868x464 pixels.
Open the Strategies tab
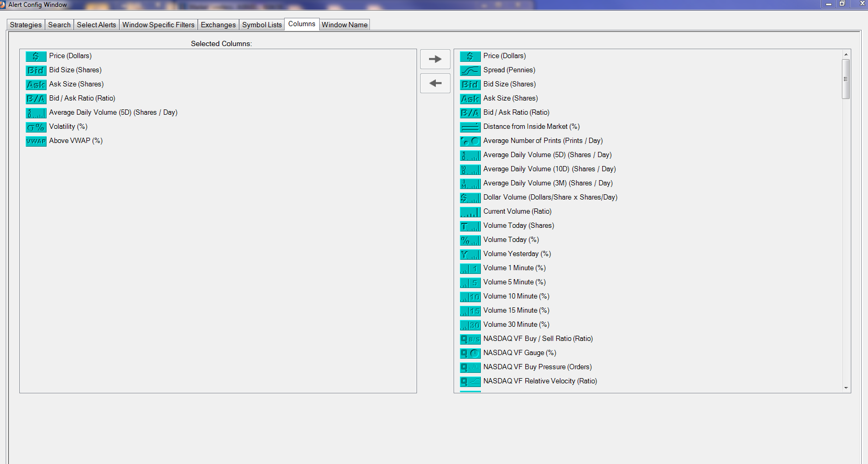[26, 25]
